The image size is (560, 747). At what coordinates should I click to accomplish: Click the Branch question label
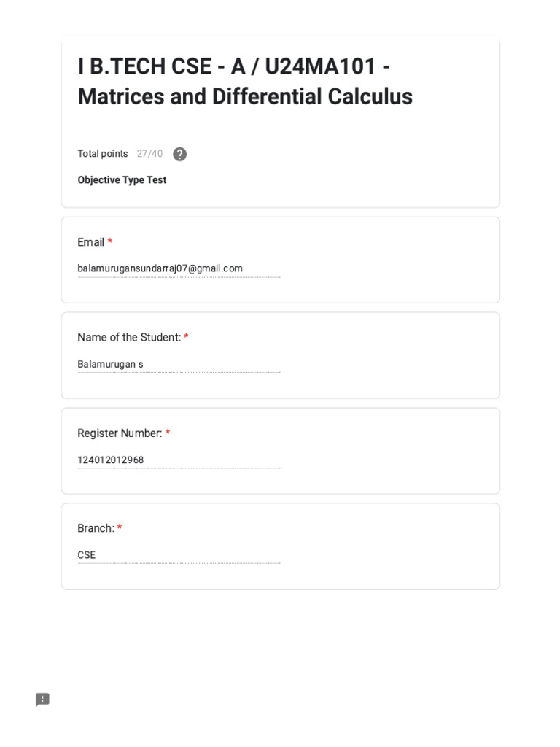pos(96,528)
